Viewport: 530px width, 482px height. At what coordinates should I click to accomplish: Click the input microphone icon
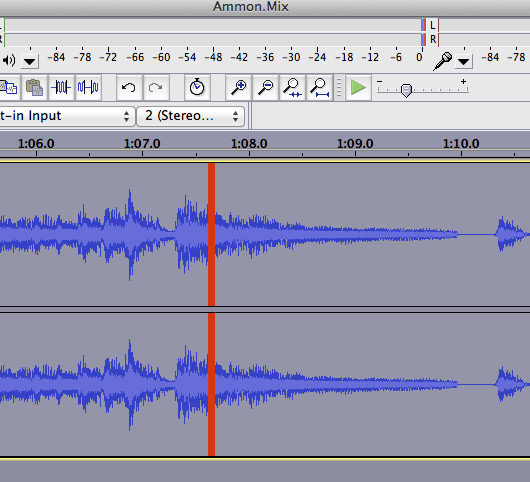[x=442, y=61]
